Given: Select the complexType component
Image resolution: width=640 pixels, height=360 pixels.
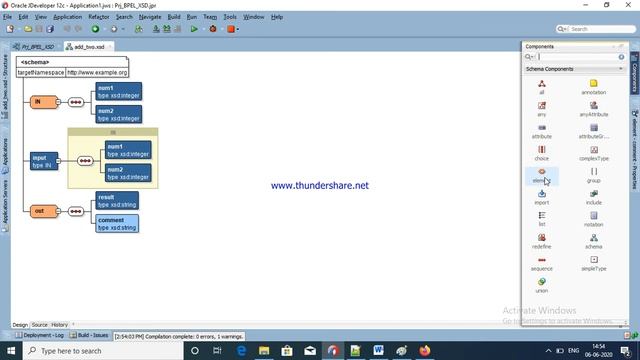Looking at the screenshot, I should click(x=593, y=153).
